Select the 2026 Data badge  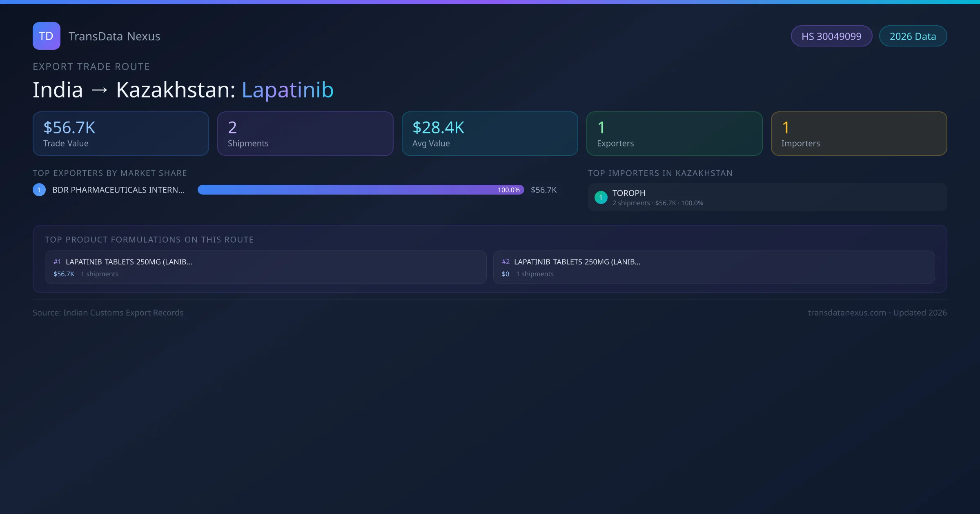coord(913,36)
